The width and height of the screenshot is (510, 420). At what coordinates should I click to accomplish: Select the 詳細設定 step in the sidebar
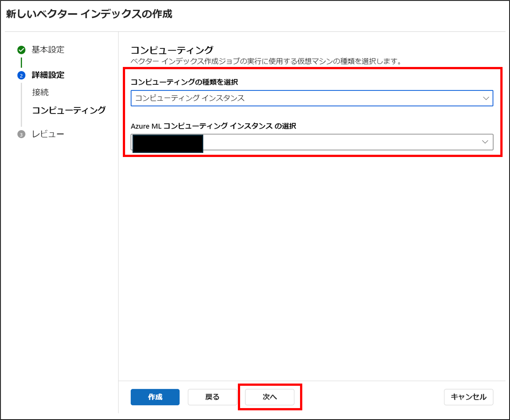[48, 75]
